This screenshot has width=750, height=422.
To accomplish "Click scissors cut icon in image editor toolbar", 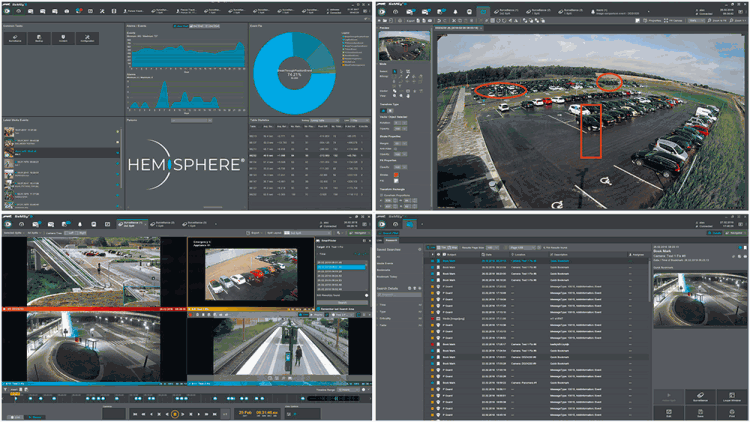I will (453, 21).
